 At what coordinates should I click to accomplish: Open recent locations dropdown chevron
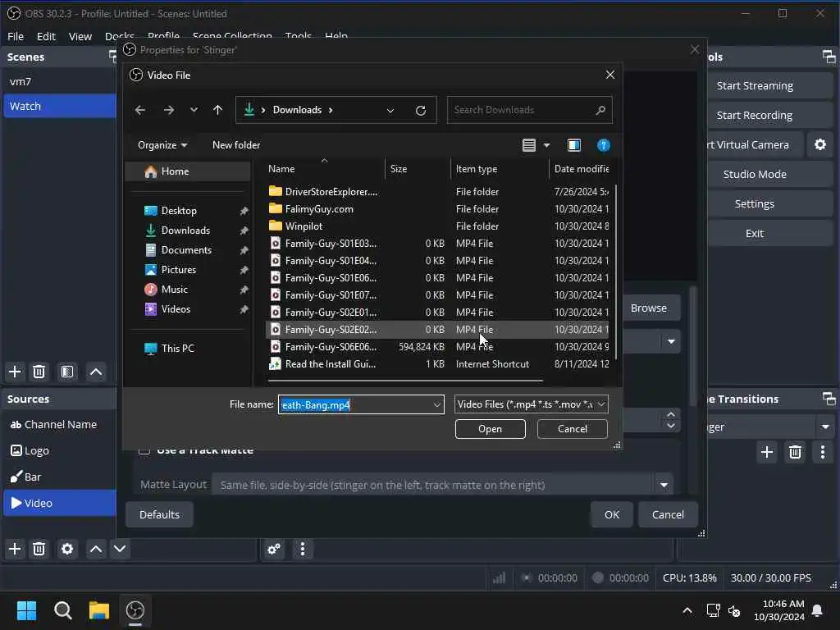coord(194,110)
